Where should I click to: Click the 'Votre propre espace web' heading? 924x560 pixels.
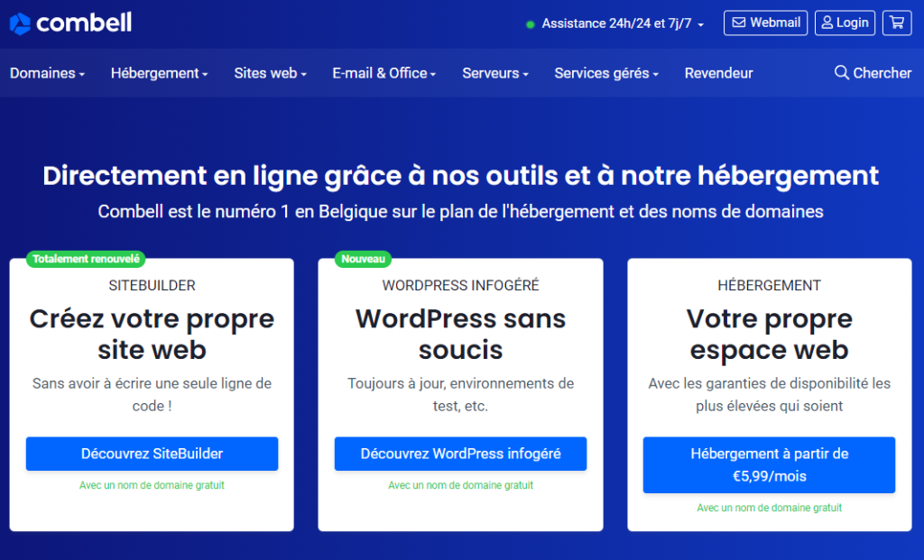pyautogui.click(x=769, y=334)
